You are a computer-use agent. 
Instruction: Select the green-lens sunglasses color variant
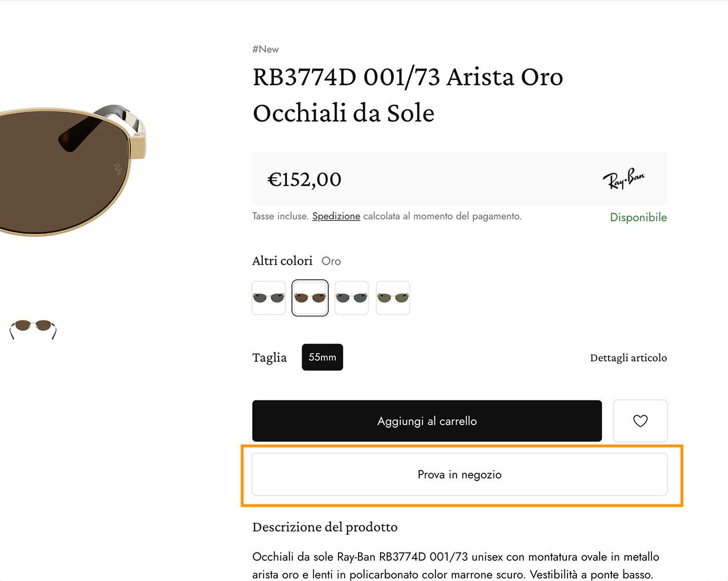tap(393, 298)
